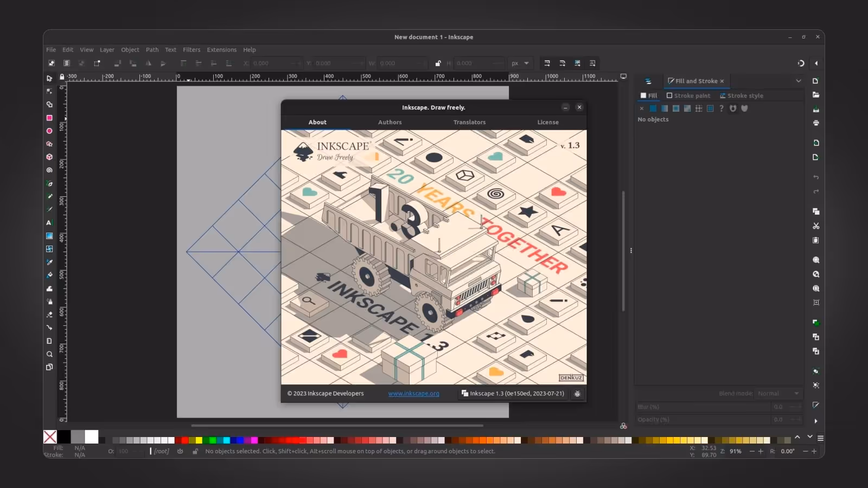Screen dimensions: 868x488
Task: Select the Eraser tool
Action: point(49,314)
